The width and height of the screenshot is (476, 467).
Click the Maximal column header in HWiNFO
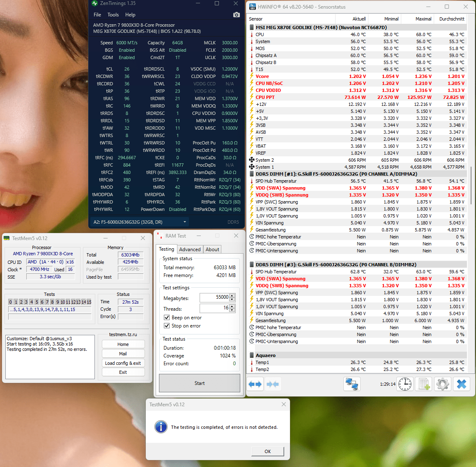click(417, 19)
